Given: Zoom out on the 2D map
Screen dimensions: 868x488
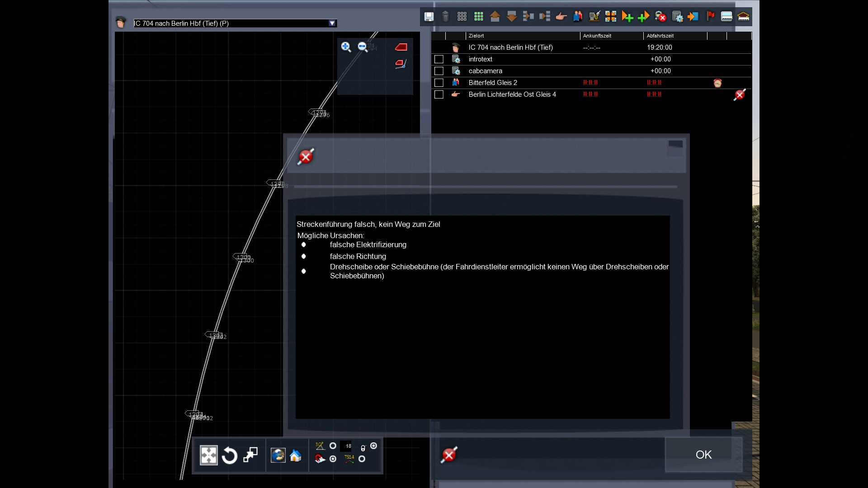Looking at the screenshot, I should [x=363, y=47].
